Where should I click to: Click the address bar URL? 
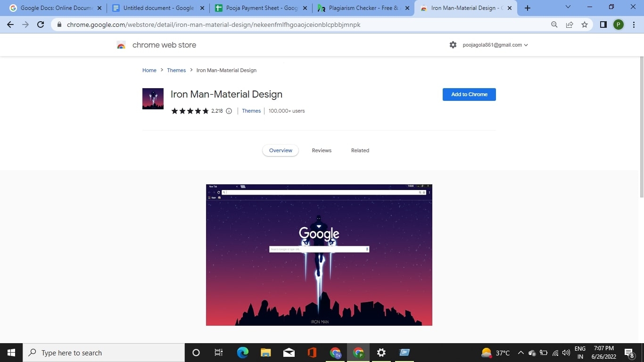click(x=214, y=25)
